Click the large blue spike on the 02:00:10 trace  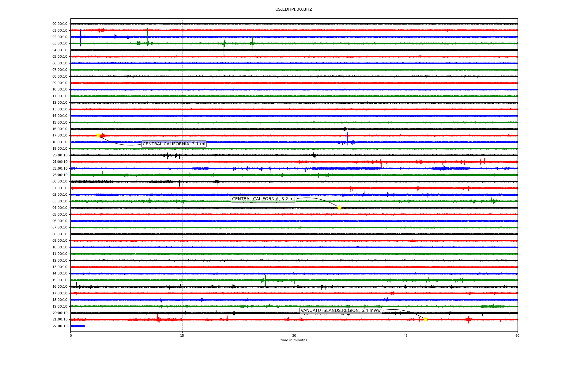coord(81,37)
